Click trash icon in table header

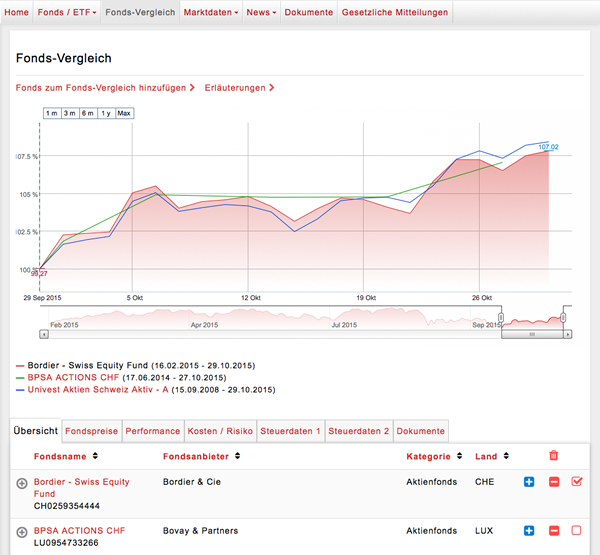(554, 456)
